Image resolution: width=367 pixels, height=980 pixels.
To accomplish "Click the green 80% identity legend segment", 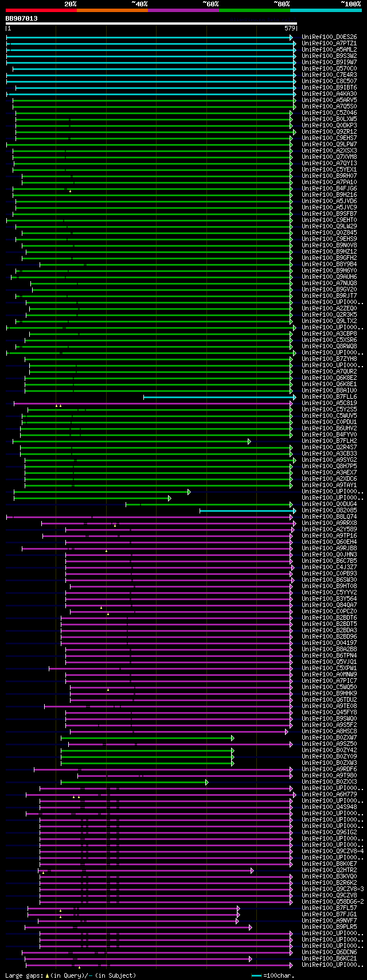I will click(x=255, y=10).
